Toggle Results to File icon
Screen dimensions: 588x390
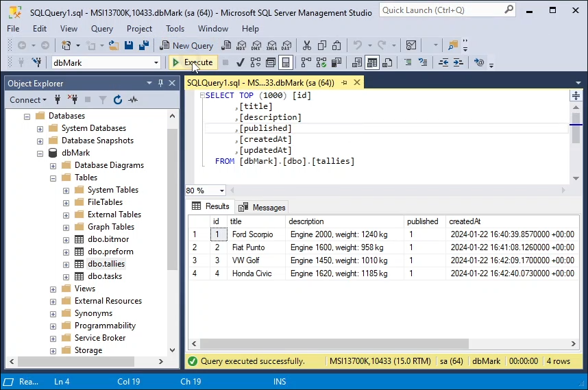point(387,62)
